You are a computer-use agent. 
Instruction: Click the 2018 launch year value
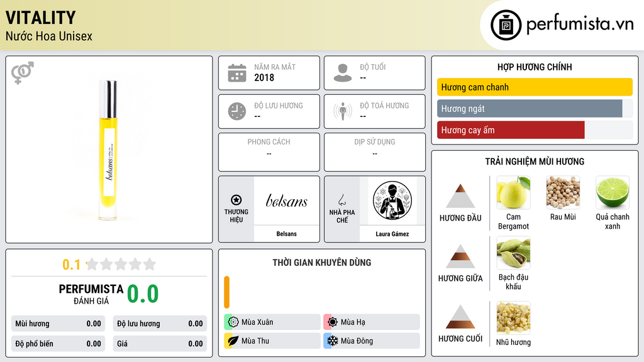(x=264, y=77)
